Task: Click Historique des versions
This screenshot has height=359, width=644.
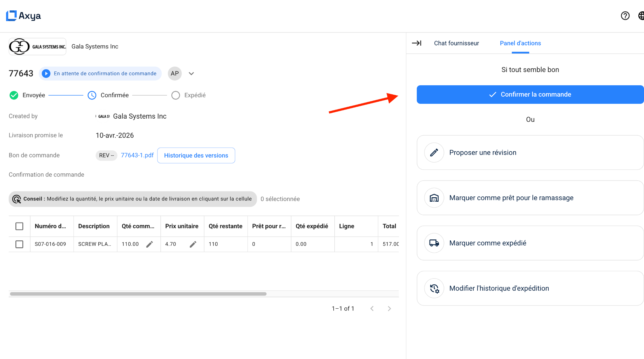Action: click(196, 155)
